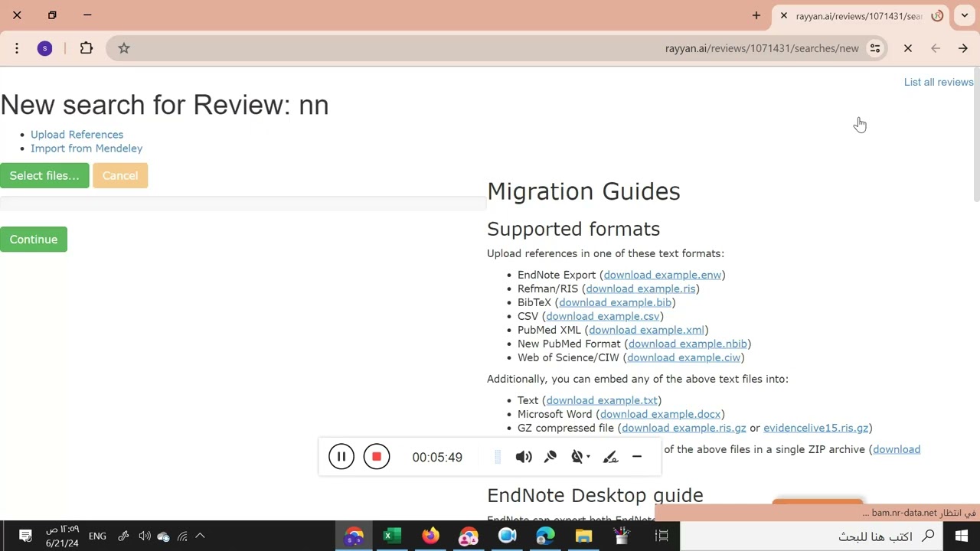Open the taskbar clock and date
980x551 pixels.
[x=62, y=536]
